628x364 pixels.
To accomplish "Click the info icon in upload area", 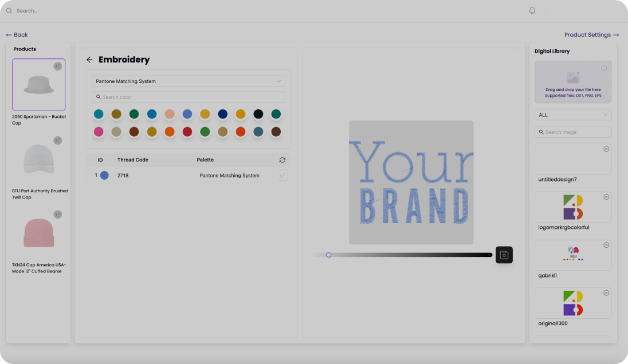I will pos(604,69).
